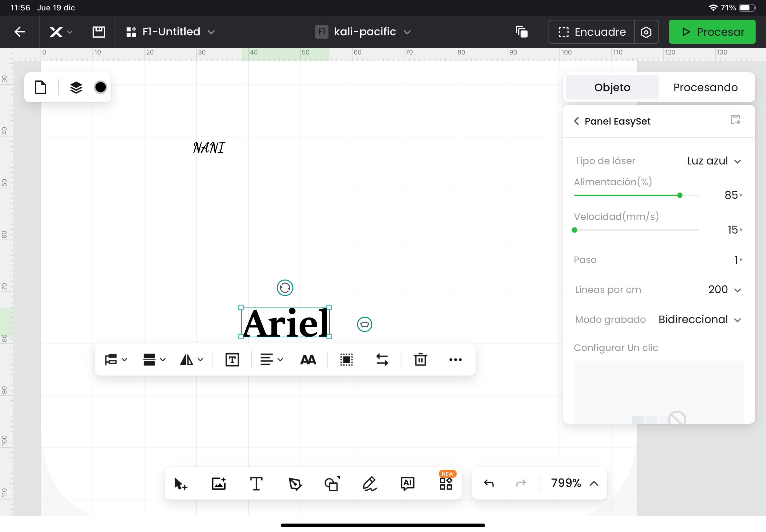Screen dimensions: 766x532
Task: Click the insert image tool icon
Action: tap(219, 483)
